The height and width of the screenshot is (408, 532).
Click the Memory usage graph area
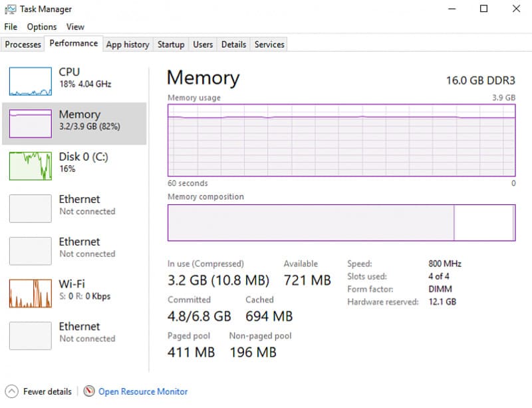click(341, 140)
